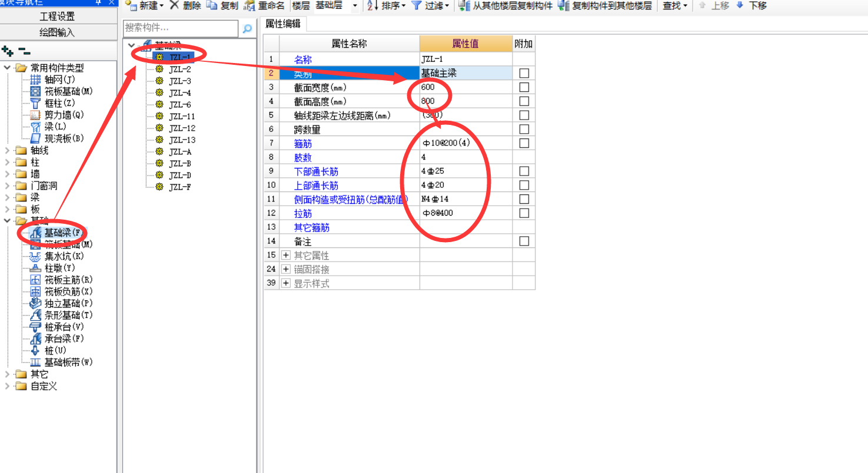
Task: Click the 名称 value cell JZL-1
Action: pyautogui.click(x=465, y=59)
